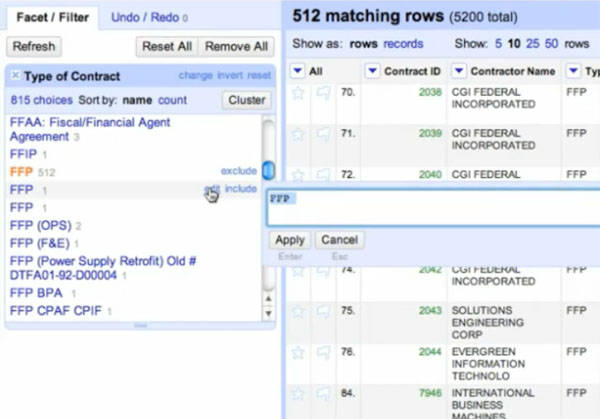Flag row 84
The image size is (600, 419).
(323, 394)
